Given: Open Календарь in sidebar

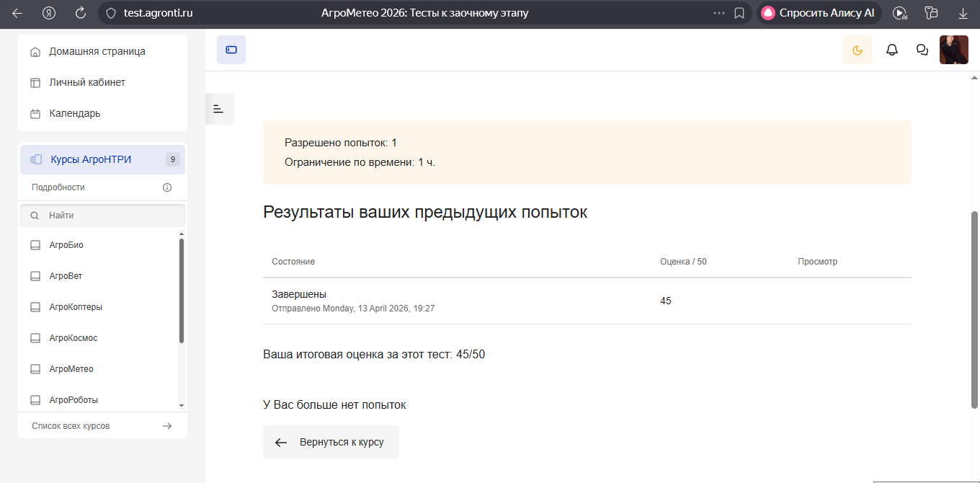Looking at the screenshot, I should click(x=74, y=114).
